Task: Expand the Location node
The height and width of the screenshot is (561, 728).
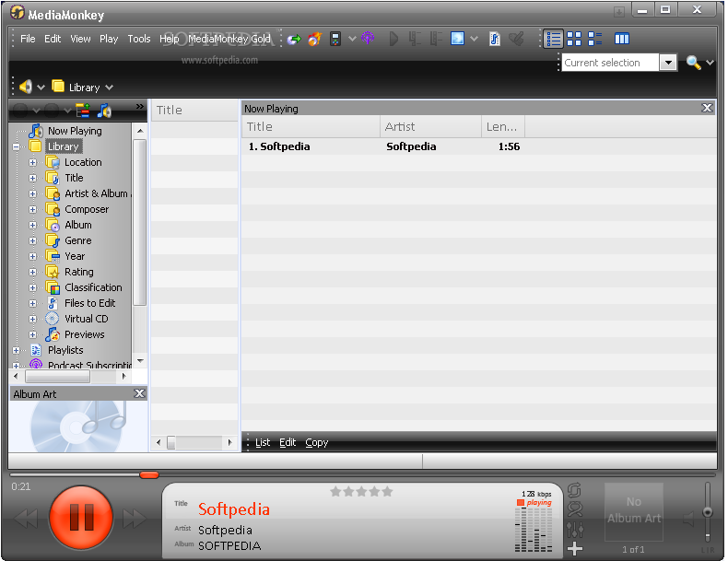Action: tap(32, 162)
